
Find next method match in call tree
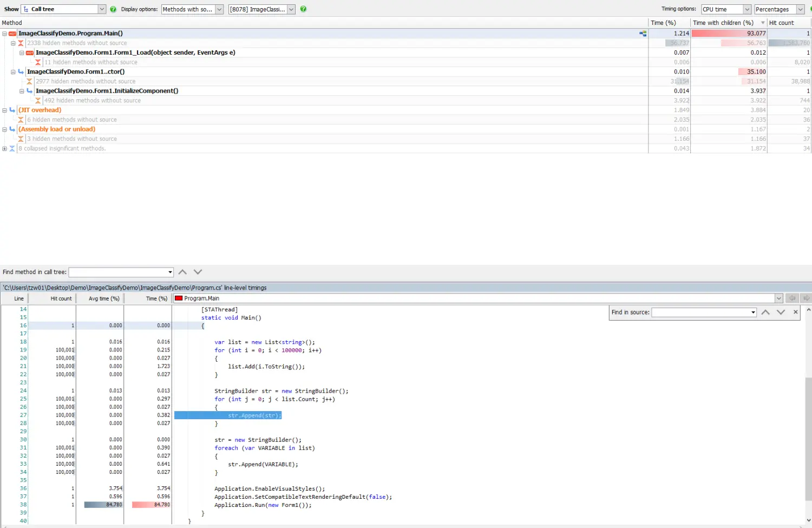pos(198,272)
